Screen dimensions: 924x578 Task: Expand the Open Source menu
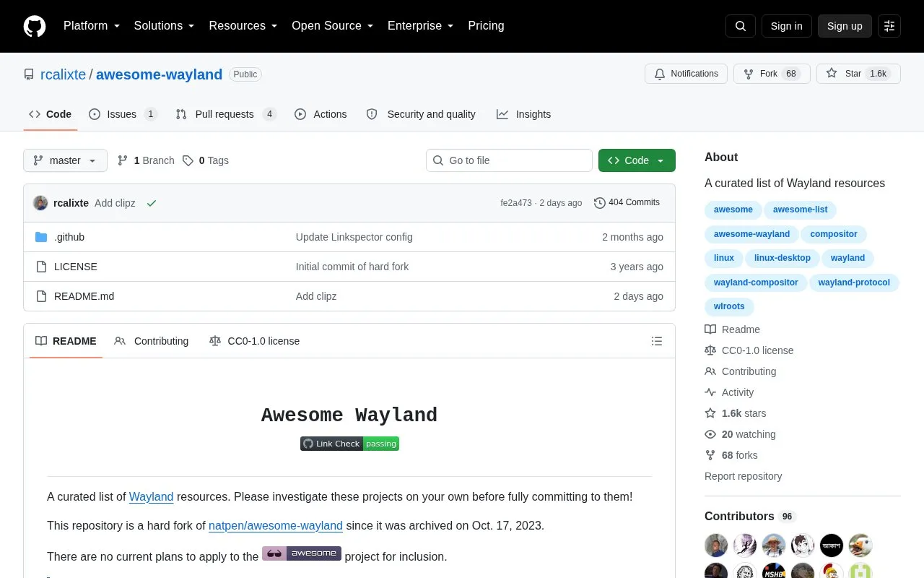(x=333, y=26)
